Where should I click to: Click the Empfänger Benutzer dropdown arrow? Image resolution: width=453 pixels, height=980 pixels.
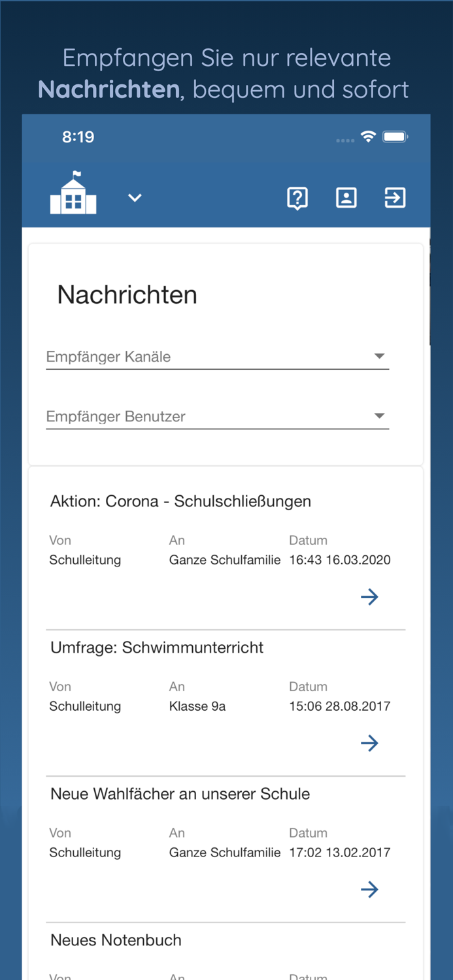point(379,416)
